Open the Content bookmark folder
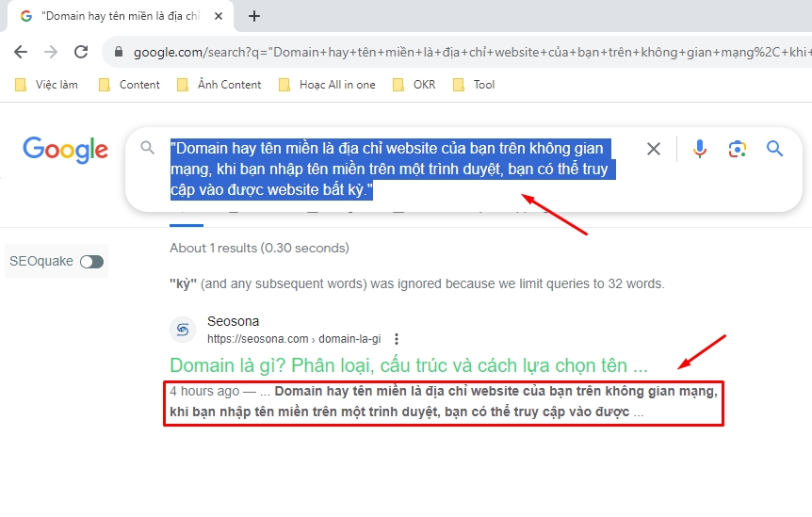Screen dimensions: 812x517 [129, 85]
